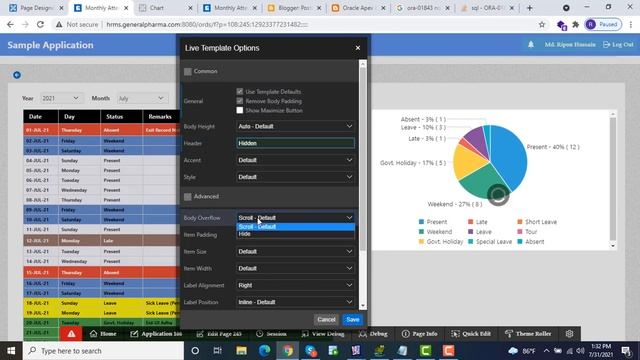This screenshot has width=640, height=360.
Task: Click dialog scrollbar down arrow
Action: point(362,306)
